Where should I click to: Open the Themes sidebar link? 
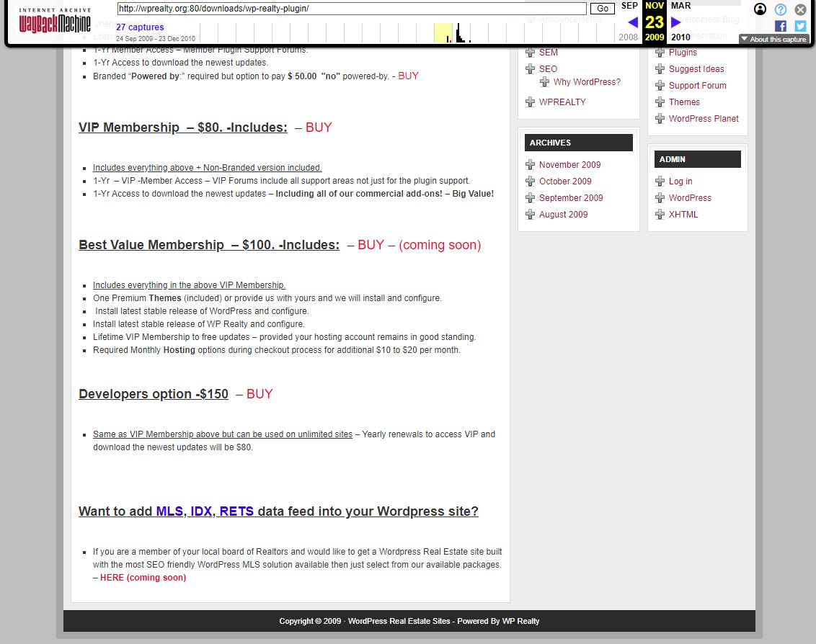point(684,102)
